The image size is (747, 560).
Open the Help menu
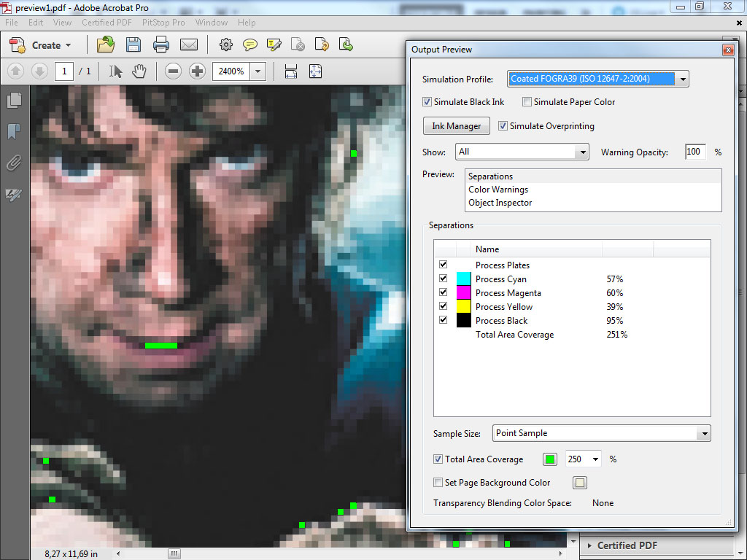pos(247,23)
